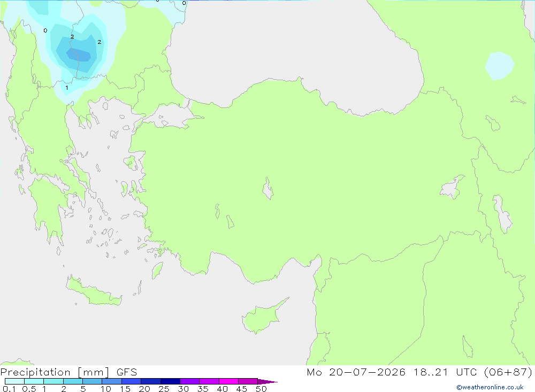535x392 pixels.
Task: Click the '40' legend scale label
Action: (222, 389)
